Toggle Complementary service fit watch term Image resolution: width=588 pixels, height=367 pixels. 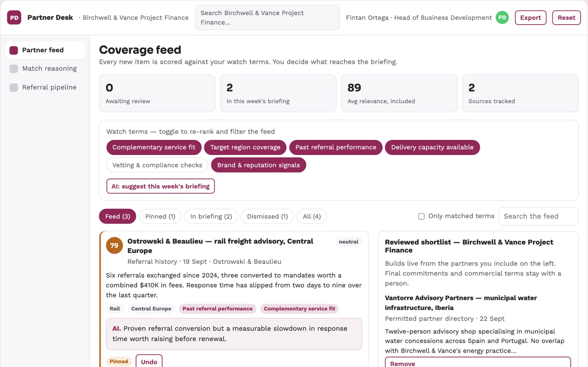click(154, 147)
